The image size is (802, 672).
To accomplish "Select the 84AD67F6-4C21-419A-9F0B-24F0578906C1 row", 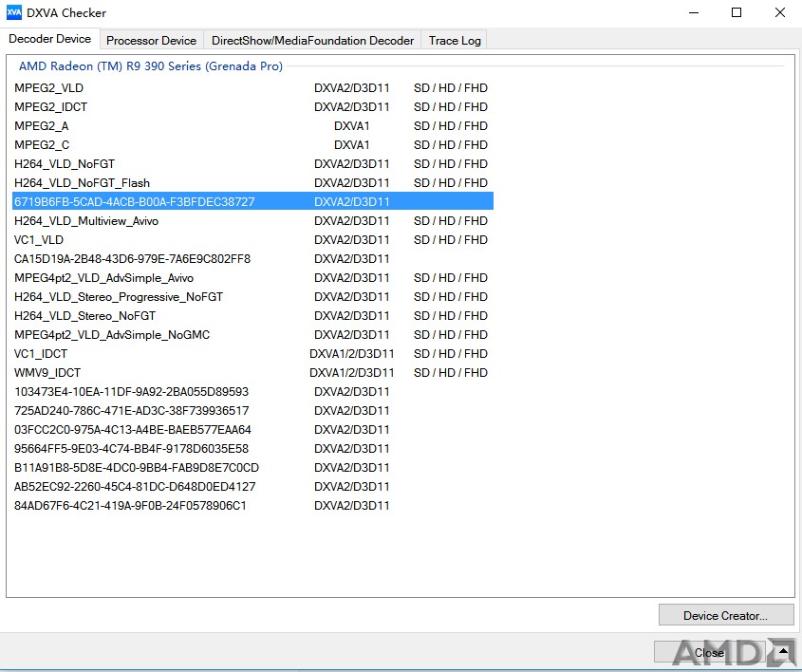I will pyautogui.click(x=252, y=505).
